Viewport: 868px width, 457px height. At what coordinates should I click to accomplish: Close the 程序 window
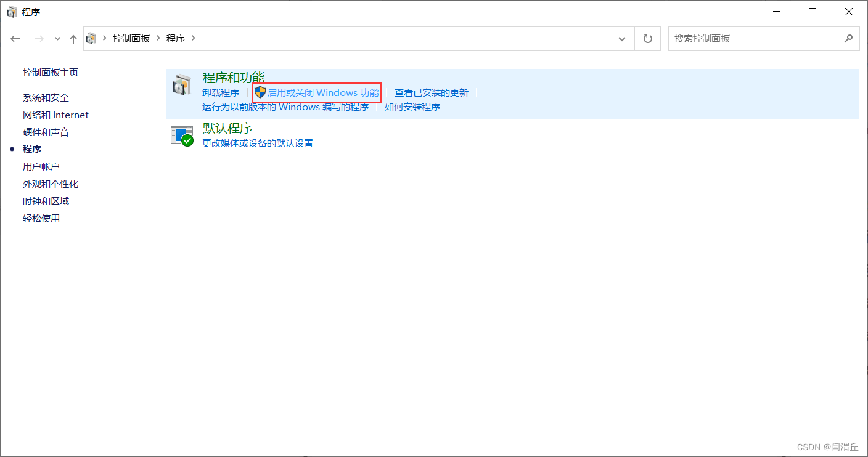click(x=849, y=12)
